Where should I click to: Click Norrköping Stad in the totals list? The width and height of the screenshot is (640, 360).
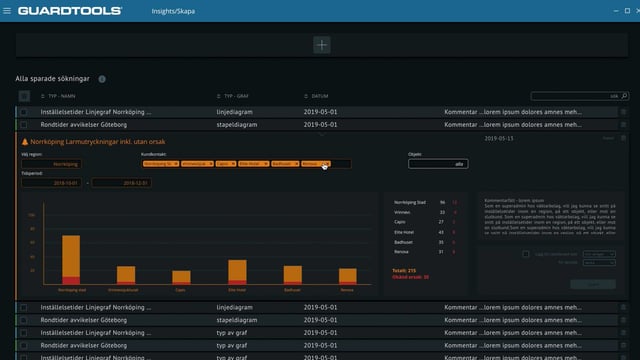[x=410, y=202]
